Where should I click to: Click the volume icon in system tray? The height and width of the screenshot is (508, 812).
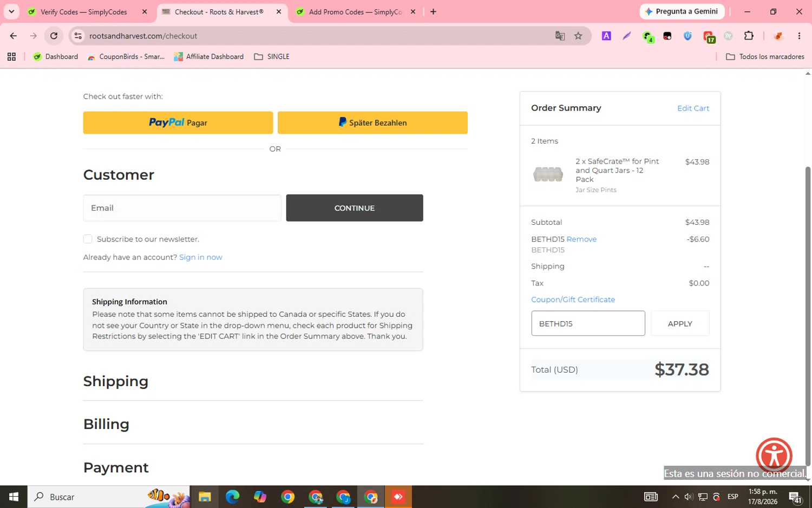[x=689, y=497]
